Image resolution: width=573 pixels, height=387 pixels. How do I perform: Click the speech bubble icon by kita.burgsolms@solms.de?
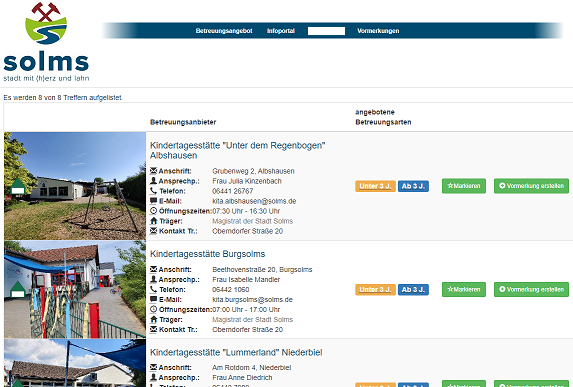point(153,300)
